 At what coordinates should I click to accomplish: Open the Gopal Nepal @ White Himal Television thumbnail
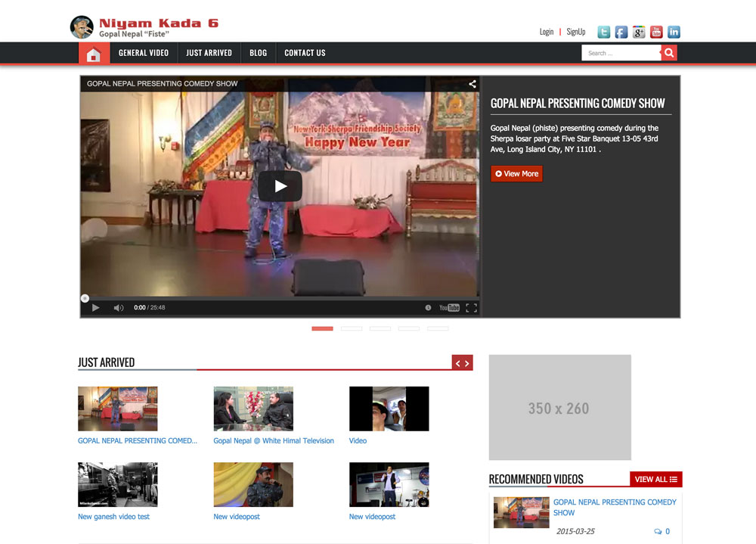pos(253,409)
